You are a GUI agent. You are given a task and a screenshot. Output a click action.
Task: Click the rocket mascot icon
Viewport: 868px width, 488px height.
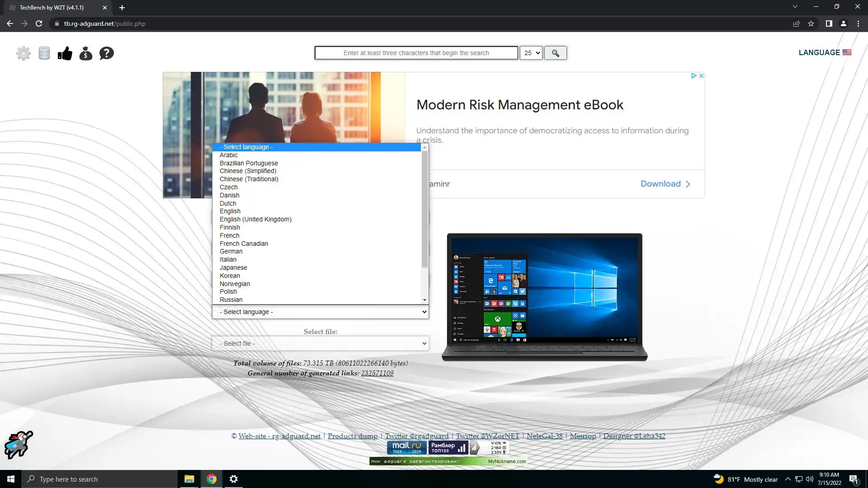19,445
